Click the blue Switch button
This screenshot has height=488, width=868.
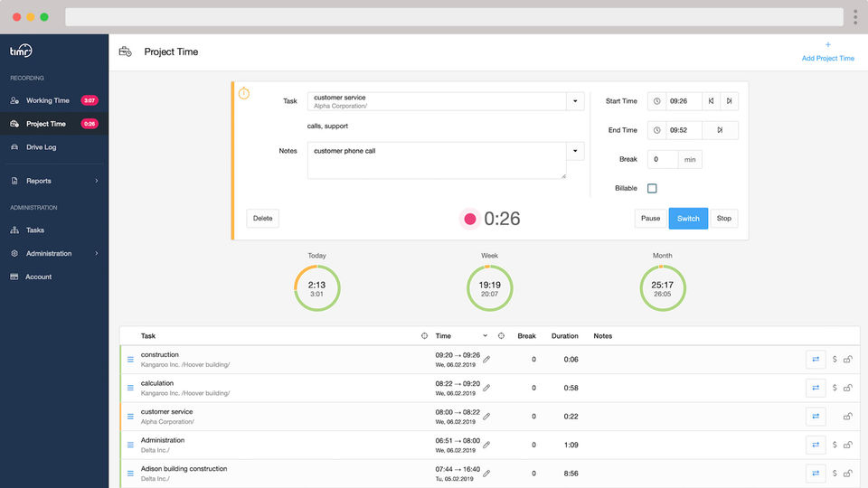[x=688, y=219]
